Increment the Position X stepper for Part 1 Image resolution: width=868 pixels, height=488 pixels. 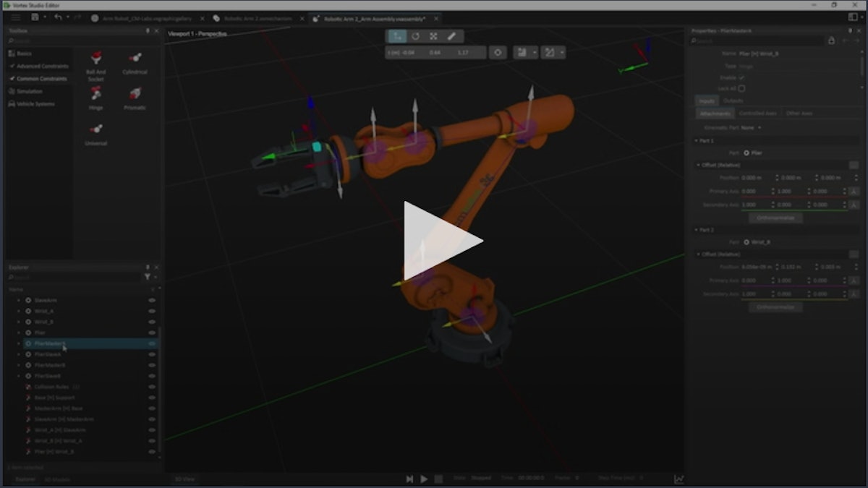click(x=778, y=176)
